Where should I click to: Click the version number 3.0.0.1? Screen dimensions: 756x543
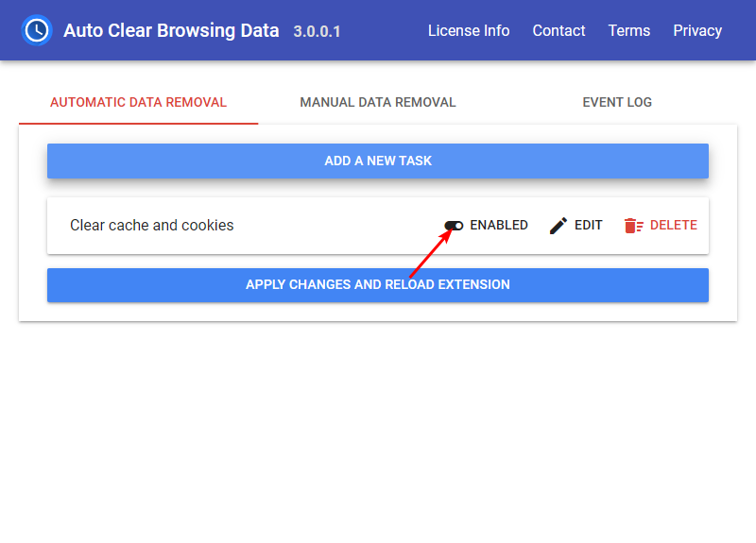point(318,31)
